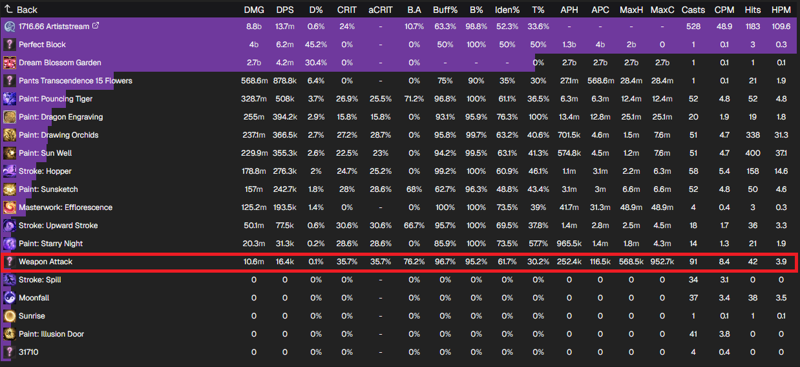Sort by the Casts column header
The height and width of the screenshot is (367, 800).
tap(693, 10)
